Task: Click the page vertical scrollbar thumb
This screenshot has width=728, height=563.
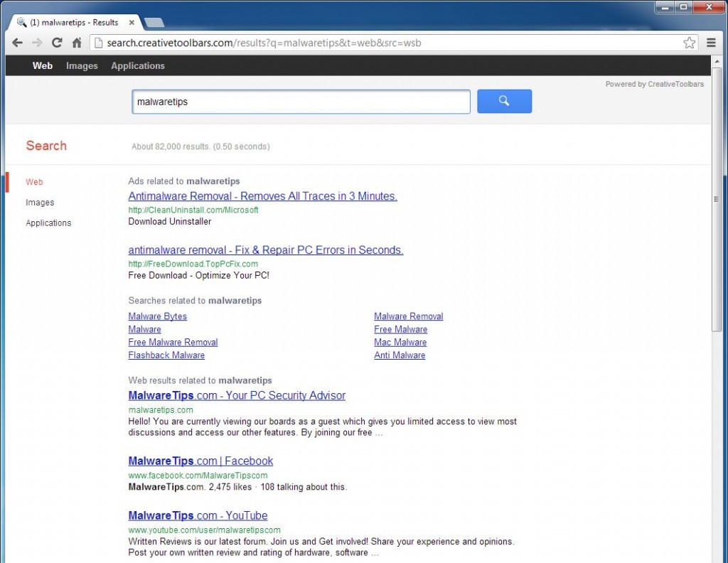Action: (x=717, y=199)
